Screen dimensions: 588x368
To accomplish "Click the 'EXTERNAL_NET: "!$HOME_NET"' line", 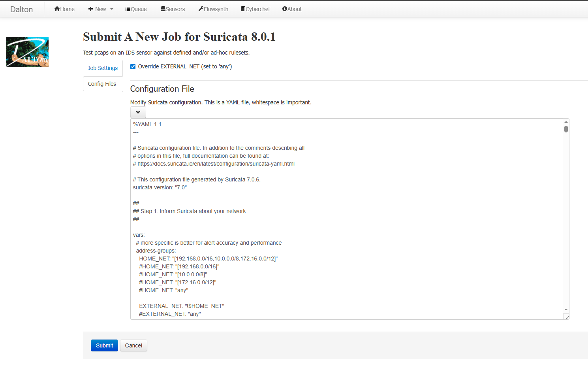I will click(x=182, y=306).
